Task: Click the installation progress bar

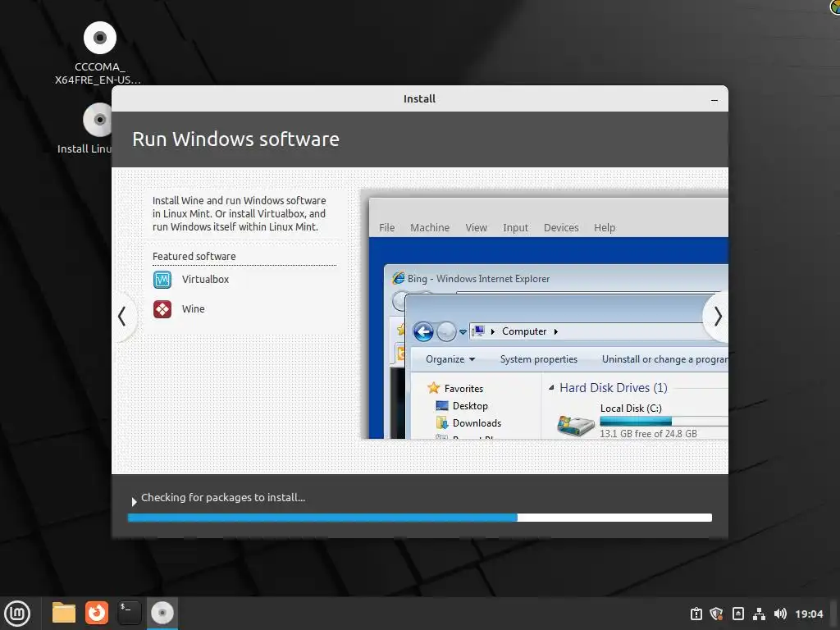Action: point(419,518)
